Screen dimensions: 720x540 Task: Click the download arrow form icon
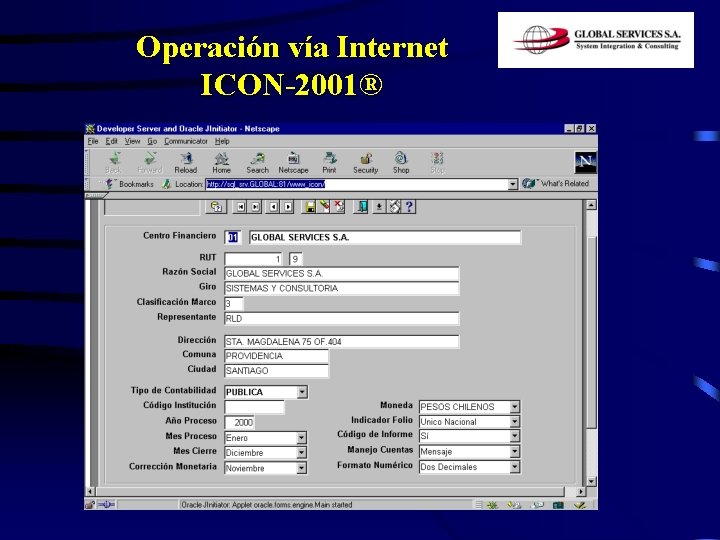tap(379, 207)
